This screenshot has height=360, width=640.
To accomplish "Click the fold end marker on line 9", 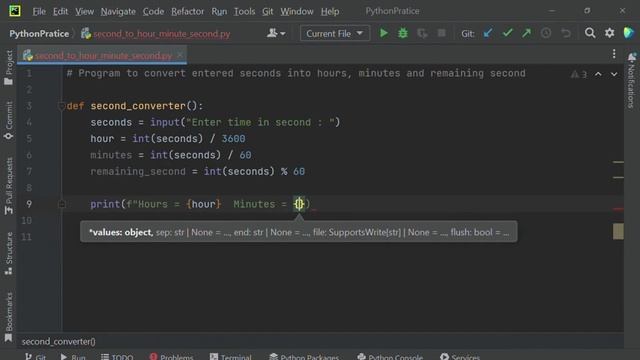I will [62, 204].
